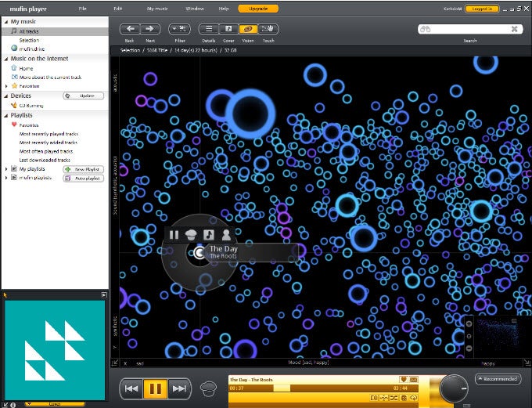Click the popup artist person icon

pyautogui.click(x=226, y=234)
